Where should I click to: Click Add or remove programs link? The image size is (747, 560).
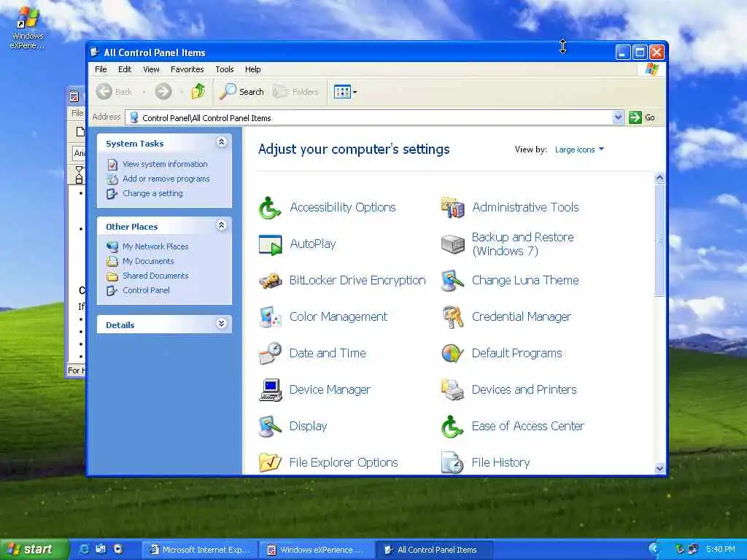(x=166, y=179)
